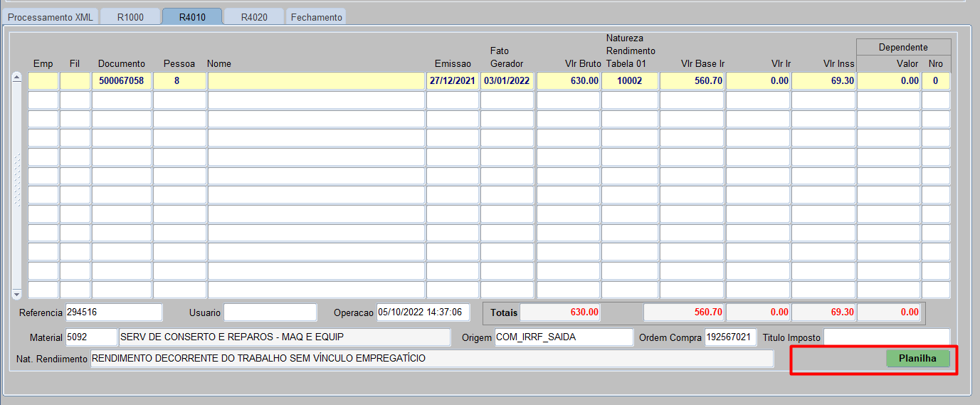The image size is (980, 405).
Task: Click the Material code field 5092
Action: tap(91, 337)
